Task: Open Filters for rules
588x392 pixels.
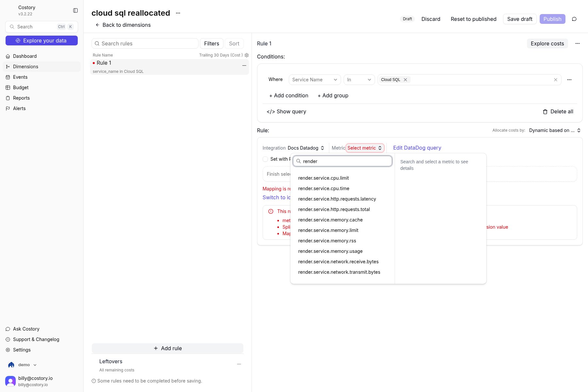Action: [212, 43]
